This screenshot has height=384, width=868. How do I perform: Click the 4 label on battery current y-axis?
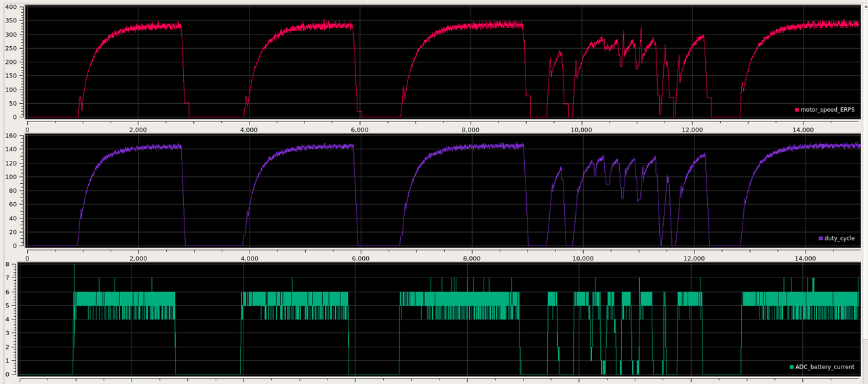click(7, 320)
